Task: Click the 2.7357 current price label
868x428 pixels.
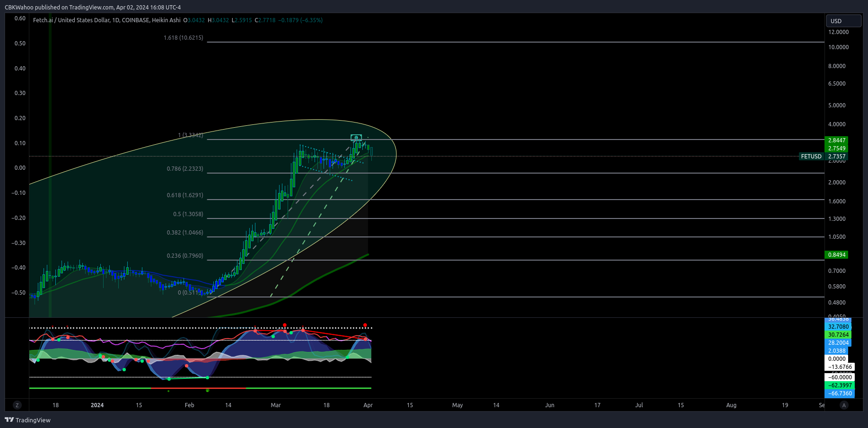Action: pos(836,157)
